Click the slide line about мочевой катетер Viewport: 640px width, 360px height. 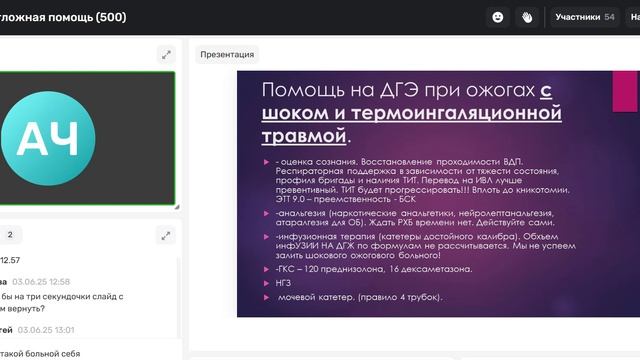coord(360,297)
